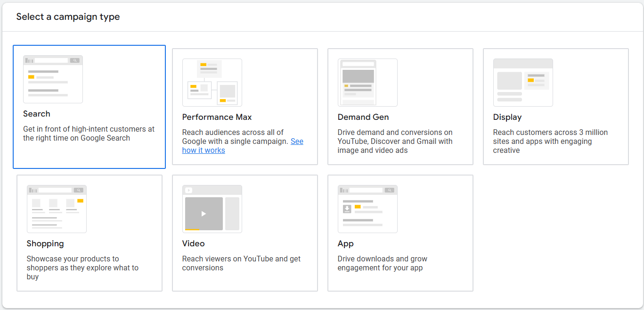Click the Performance Max illustration icon
Screen dimensions: 644x310
click(212, 83)
